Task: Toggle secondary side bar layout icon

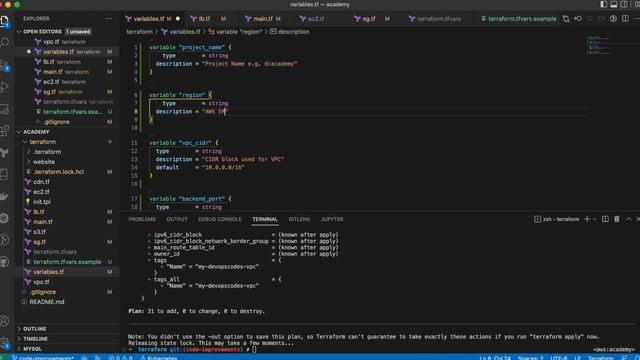Action: tap(624, 4)
